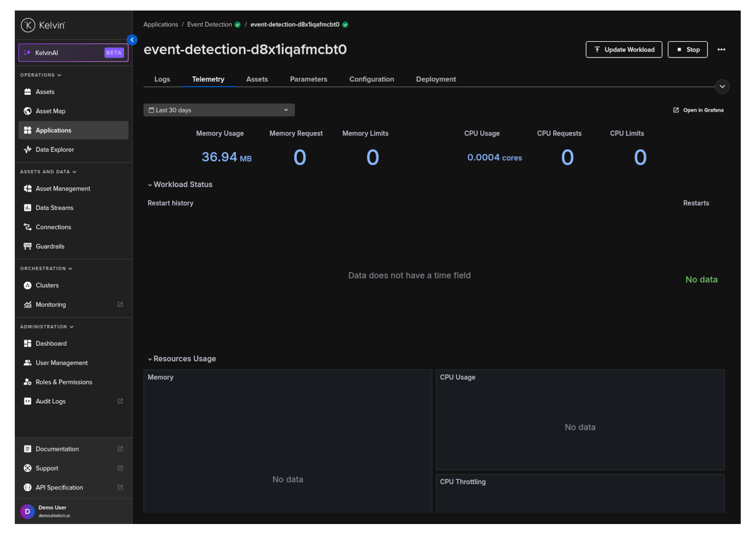Collapse the Resources Usage section

pos(181,359)
